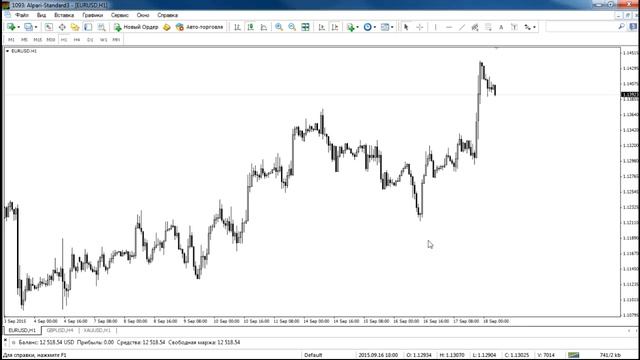Show the Navigator folder icon

(x=75, y=27)
